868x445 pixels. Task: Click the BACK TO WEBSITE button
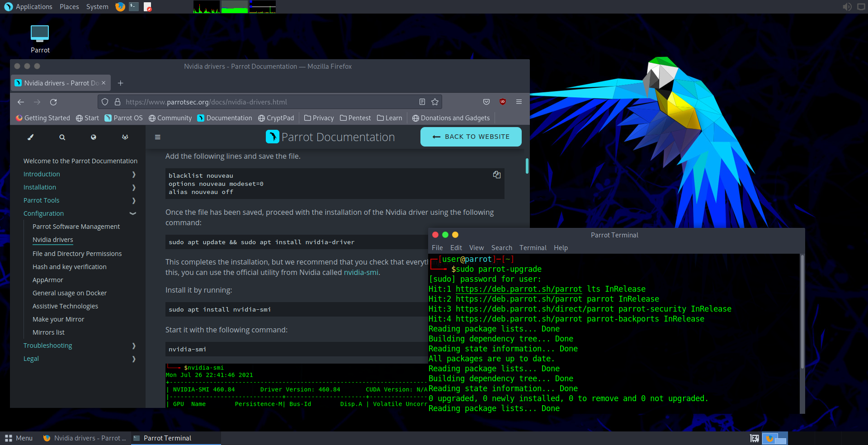coord(471,137)
